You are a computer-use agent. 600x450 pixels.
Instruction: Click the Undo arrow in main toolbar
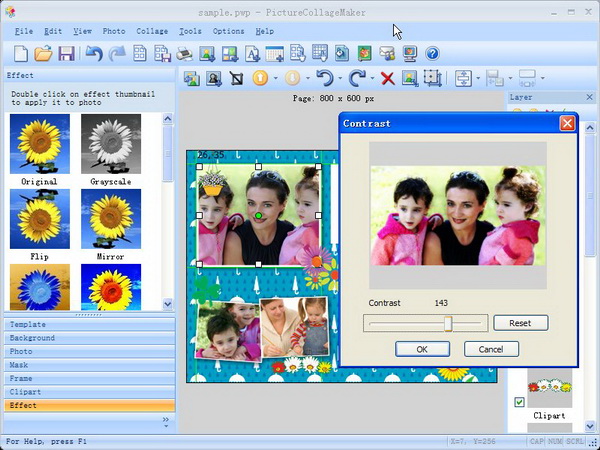(94, 53)
